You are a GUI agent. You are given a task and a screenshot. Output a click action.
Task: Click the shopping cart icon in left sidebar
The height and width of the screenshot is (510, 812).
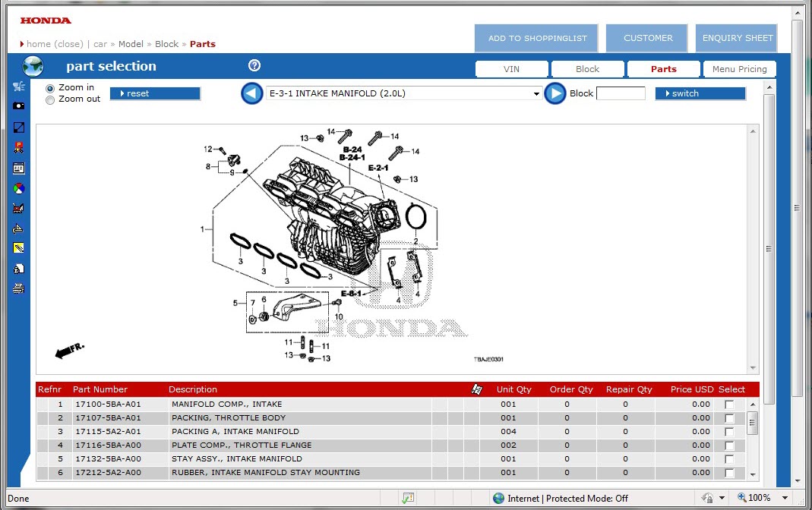coord(19,87)
